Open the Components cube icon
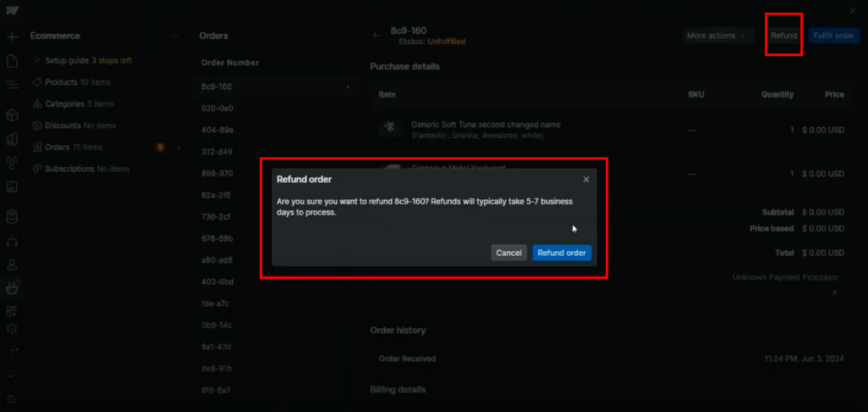868x412 pixels. click(x=12, y=115)
